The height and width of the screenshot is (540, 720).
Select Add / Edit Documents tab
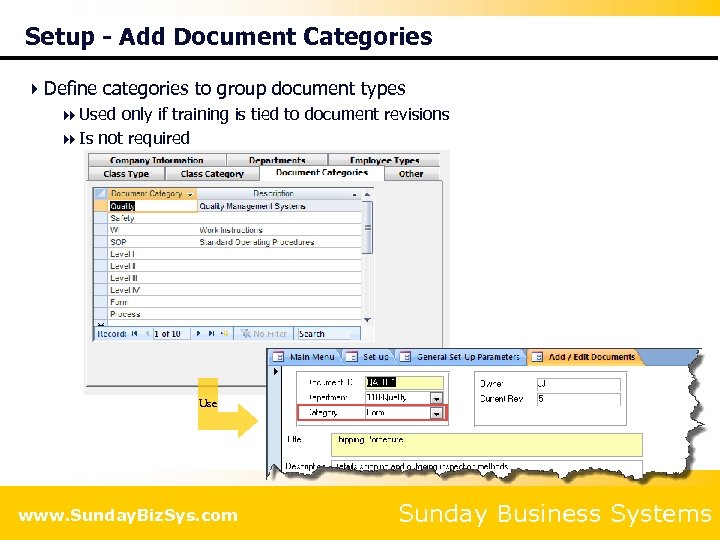585,357
